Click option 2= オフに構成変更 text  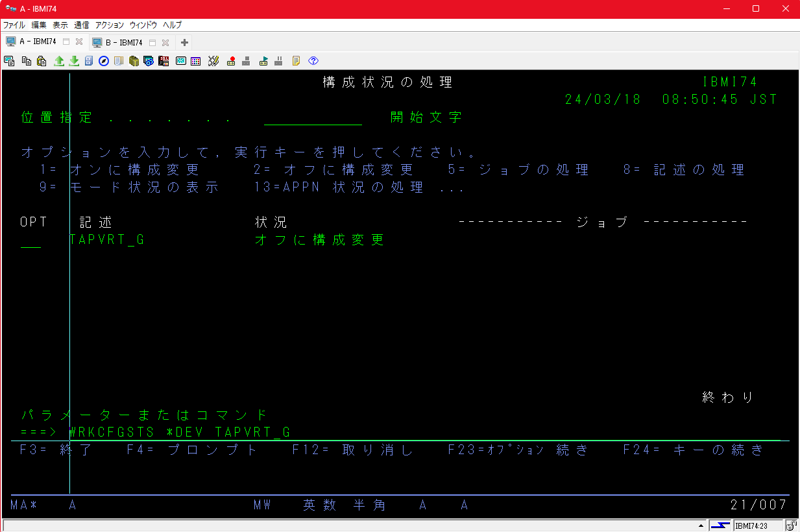[x=333, y=170]
